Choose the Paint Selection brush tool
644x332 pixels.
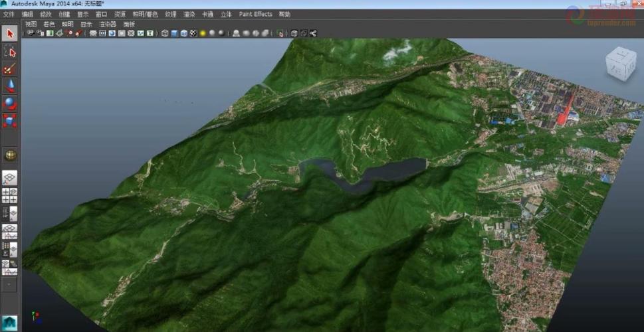pos(10,69)
